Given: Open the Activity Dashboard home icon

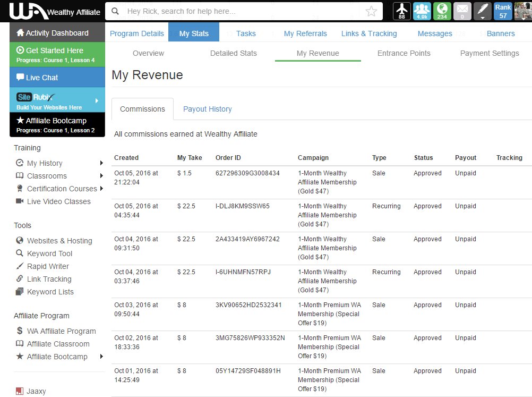Looking at the screenshot, I should tap(20, 32).
